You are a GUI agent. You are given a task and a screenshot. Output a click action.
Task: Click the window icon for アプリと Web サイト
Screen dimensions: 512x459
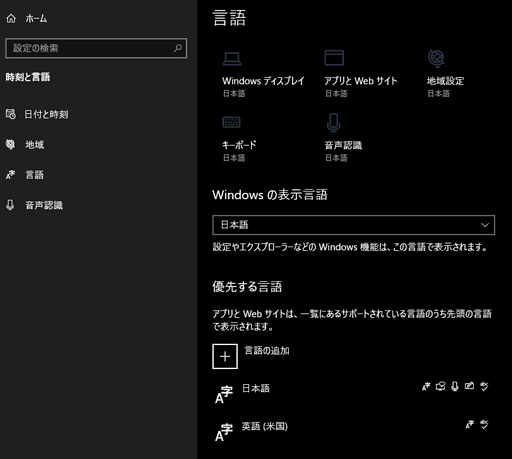click(334, 58)
